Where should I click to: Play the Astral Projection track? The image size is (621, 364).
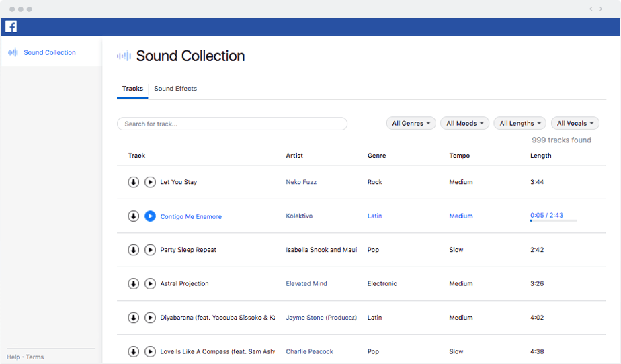[x=150, y=283]
